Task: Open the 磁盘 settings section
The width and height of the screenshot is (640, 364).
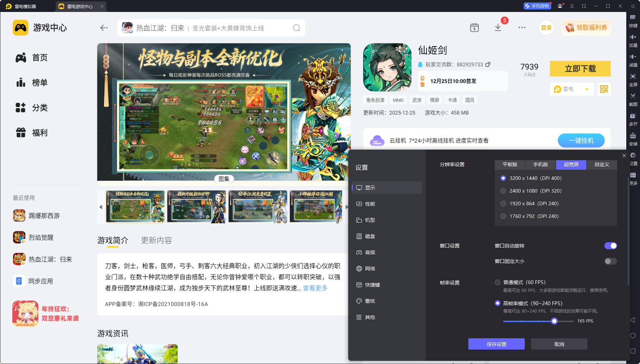Action: click(x=387, y=236)
